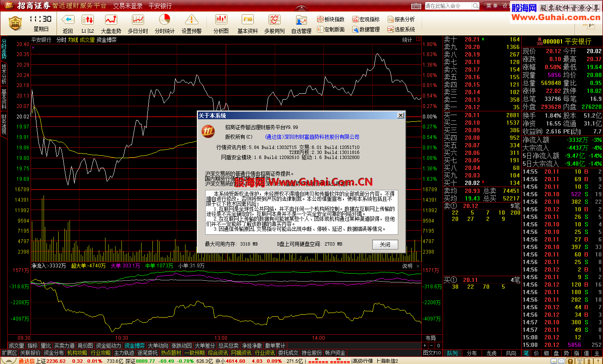Viewport: 603px width, 364px height.
Task: Click the 关闭 button in the dialog
Action: pyautogui.click(x=385, y=244)
